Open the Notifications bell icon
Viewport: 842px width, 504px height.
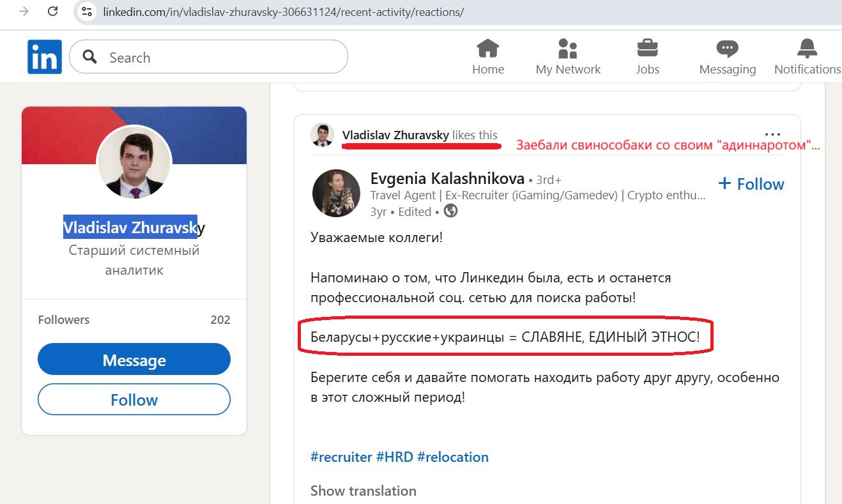tap(808, 49)
